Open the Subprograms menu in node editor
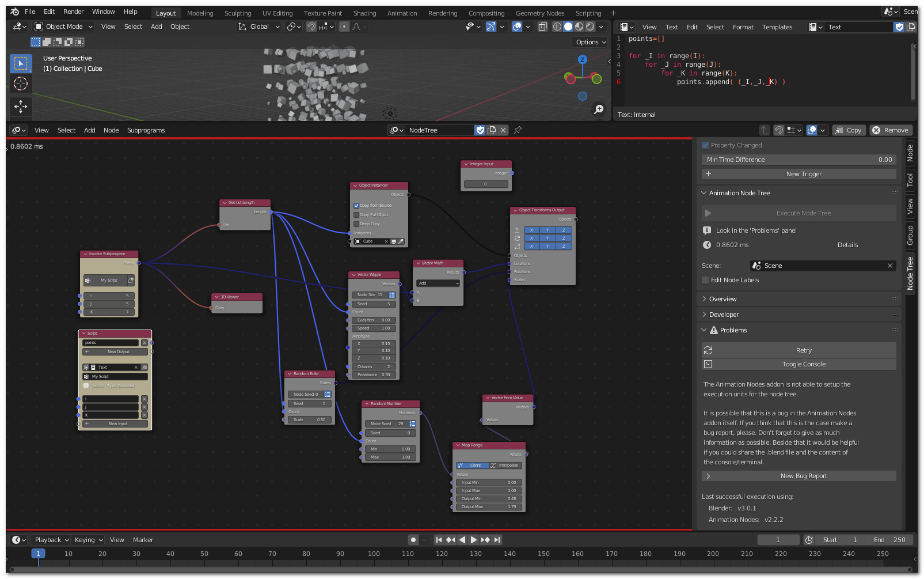Screen dimensions: 924x579 pyautogui.click(x=146, y=130)
